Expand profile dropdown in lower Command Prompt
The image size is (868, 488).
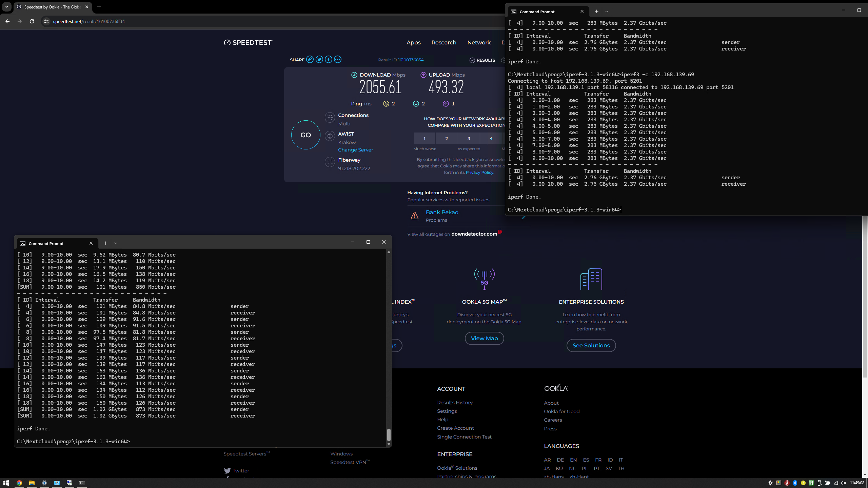[116, 243]
